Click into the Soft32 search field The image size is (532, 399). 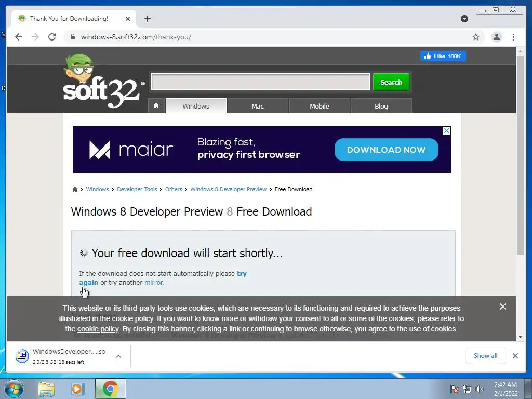[x=260, y=82]
